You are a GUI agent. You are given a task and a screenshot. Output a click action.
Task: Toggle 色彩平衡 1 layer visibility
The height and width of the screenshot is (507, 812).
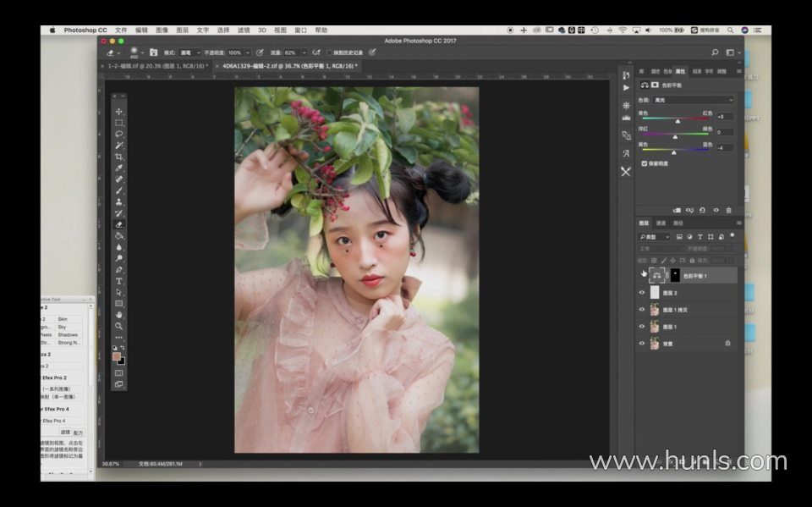642,275
